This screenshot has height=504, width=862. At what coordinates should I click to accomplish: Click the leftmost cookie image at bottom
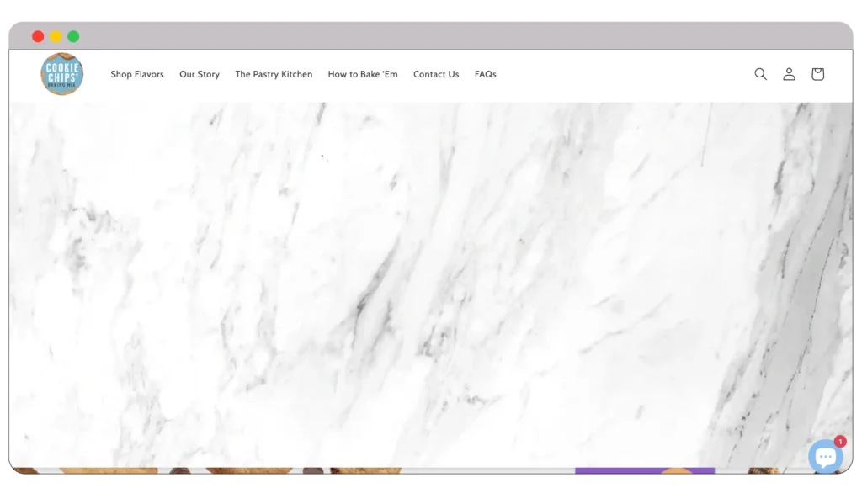[x=108, y=471]
